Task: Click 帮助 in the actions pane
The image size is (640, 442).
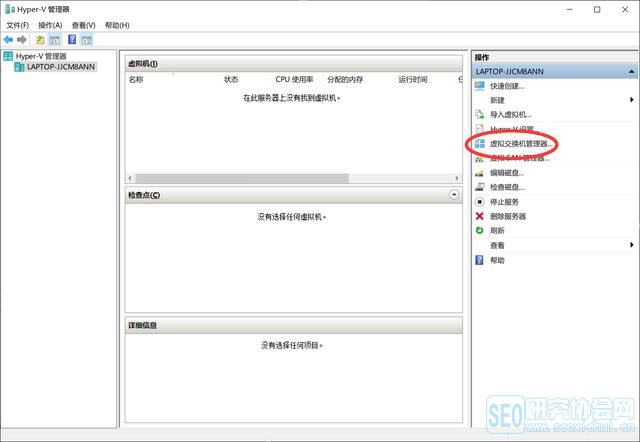Action: tap(497, 260)
